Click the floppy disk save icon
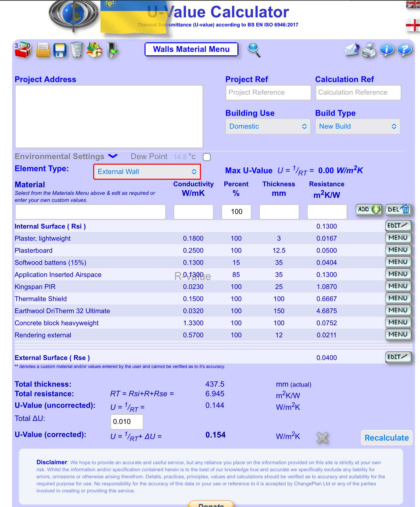The image size is (420, 507). 60,50
